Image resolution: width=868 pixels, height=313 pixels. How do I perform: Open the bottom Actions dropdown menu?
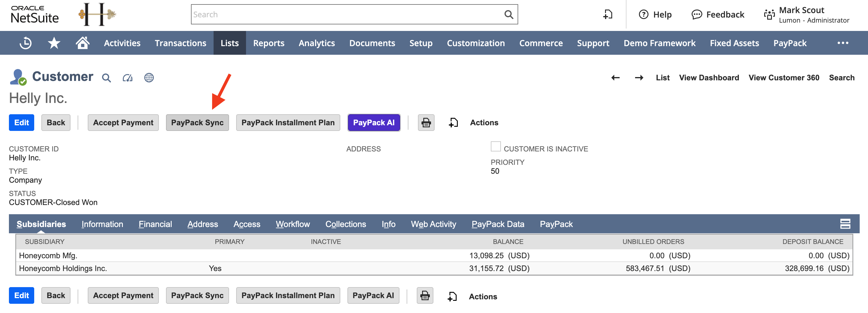pyautogui.click(x=483, y=297)
